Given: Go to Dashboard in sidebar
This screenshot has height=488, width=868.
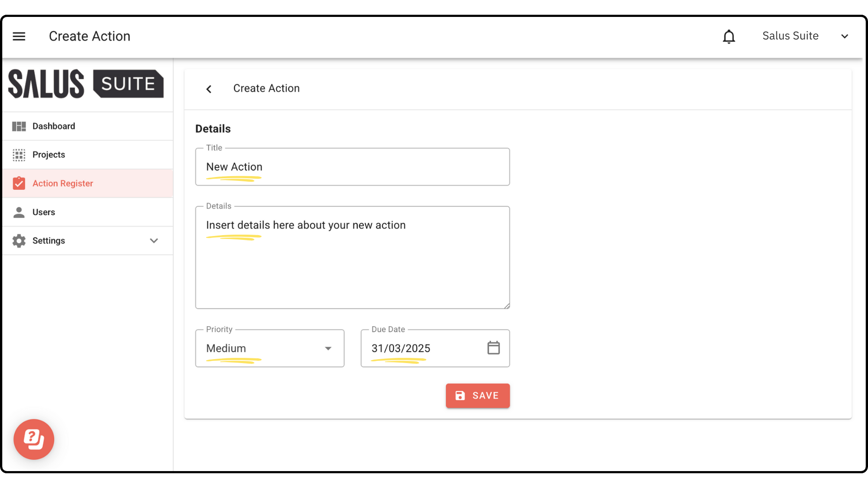Looking at the screenshot, I should (54, 126).
